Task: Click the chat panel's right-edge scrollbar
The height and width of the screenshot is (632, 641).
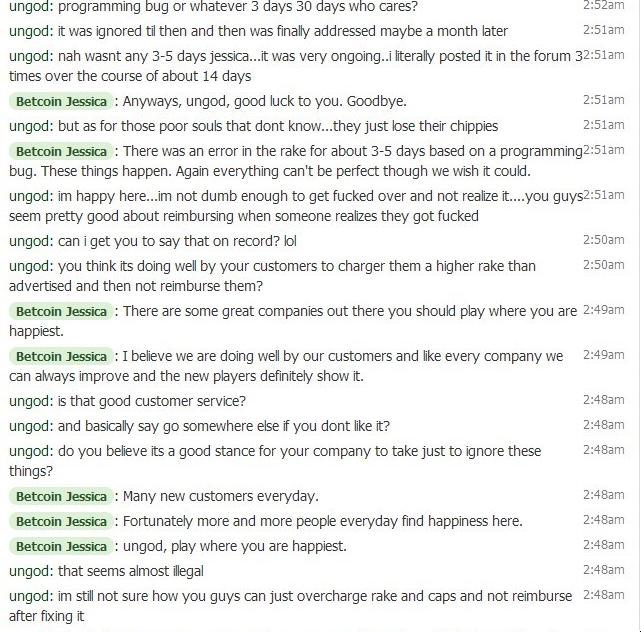Action: pos(638,316)
